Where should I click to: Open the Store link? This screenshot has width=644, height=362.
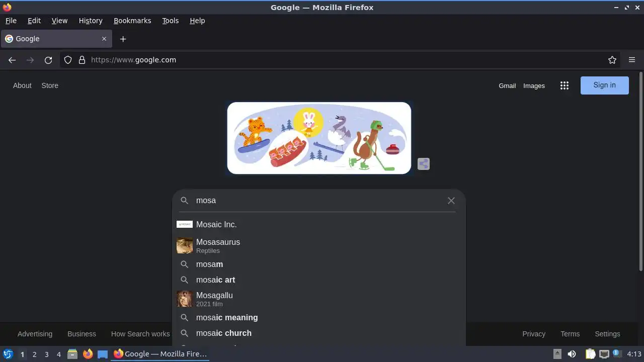[x=50, y=85]
